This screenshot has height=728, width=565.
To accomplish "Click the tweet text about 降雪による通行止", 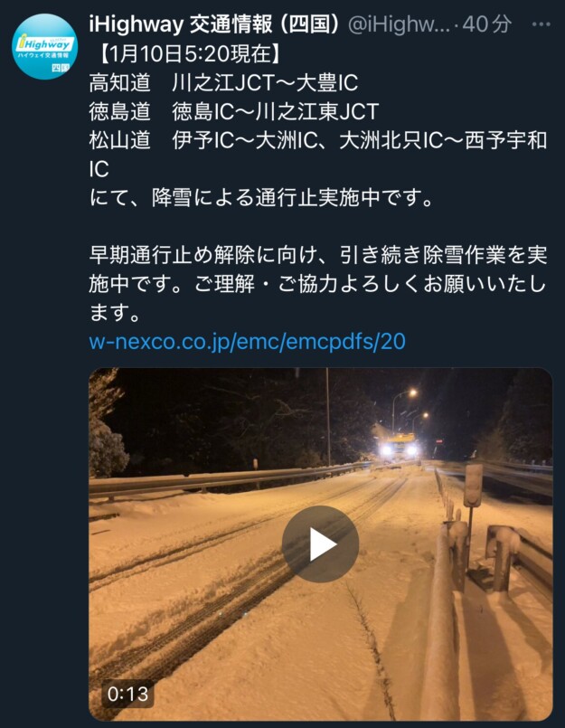I will pos(261,198).
